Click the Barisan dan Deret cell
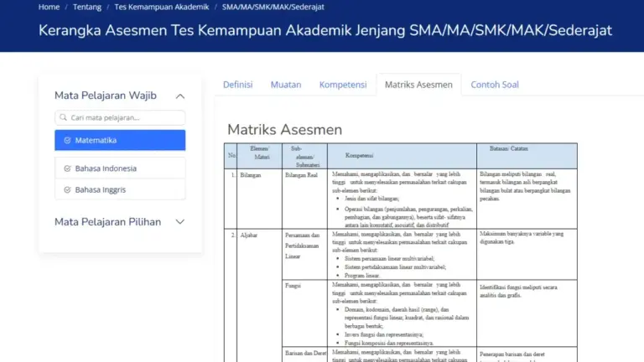 [305, 353]
